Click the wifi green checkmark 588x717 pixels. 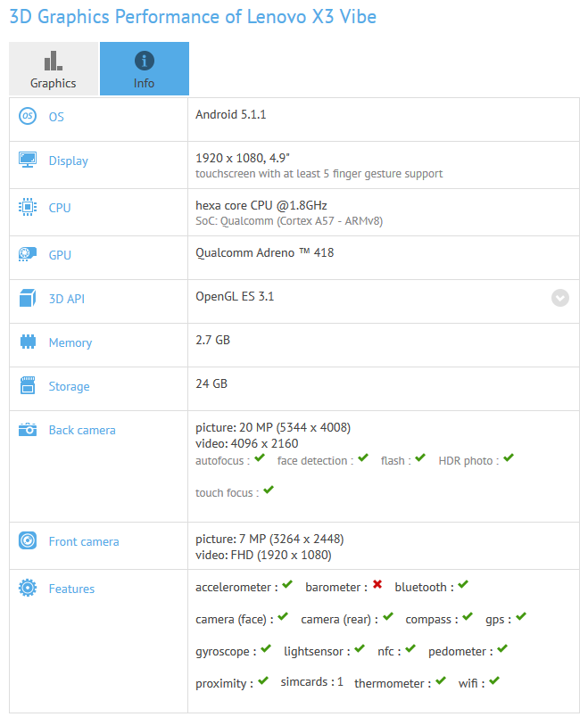pos(494,680)
